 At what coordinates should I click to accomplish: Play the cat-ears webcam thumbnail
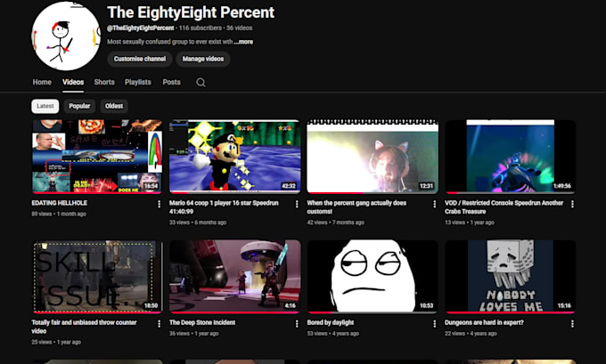coord(373,157)
